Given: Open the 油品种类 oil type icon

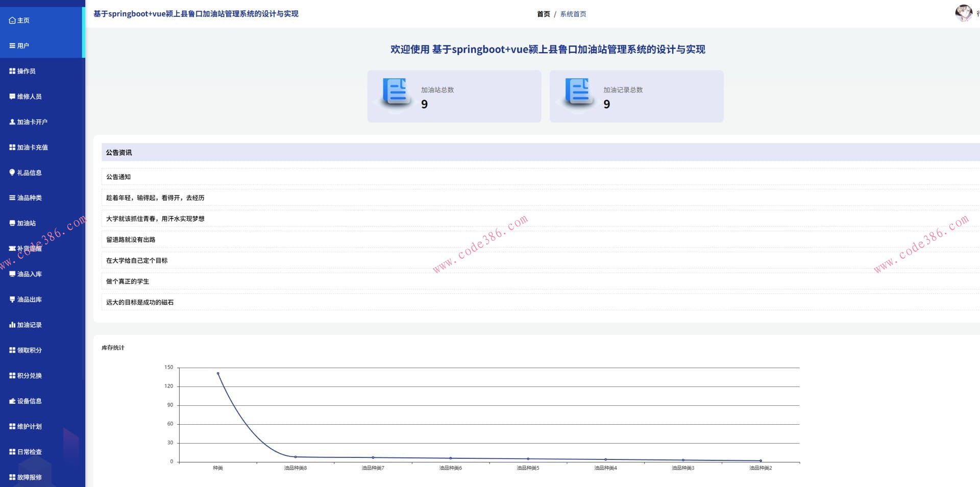Looking at the screenshot, I should point(12,198).
